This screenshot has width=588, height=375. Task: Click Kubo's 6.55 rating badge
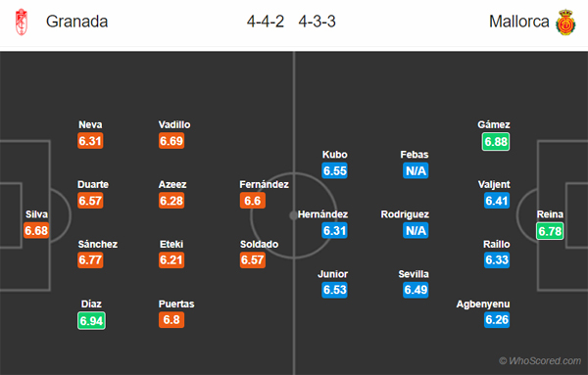(x=334, y=170)
